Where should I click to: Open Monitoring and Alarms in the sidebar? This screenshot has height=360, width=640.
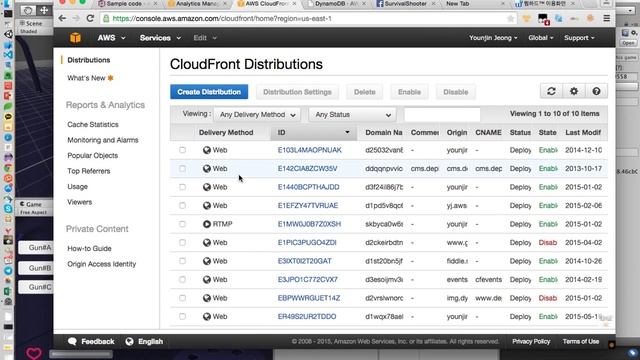click(x=103, y=140)
